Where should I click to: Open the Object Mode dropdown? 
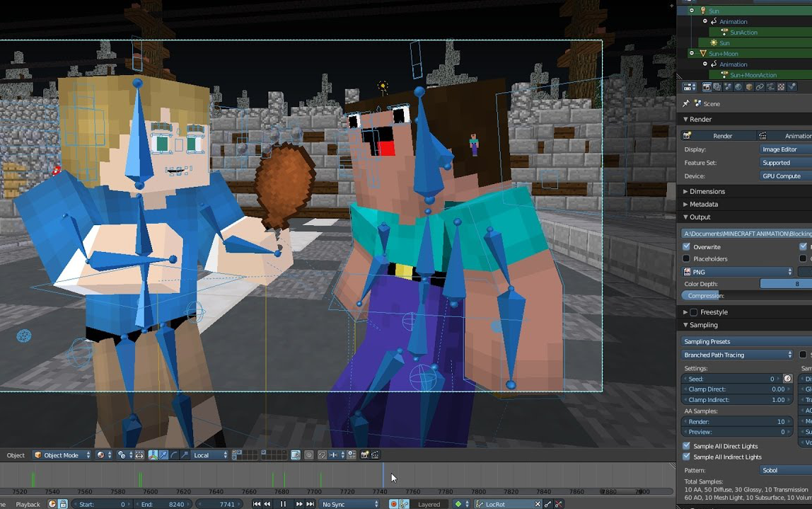62,455
